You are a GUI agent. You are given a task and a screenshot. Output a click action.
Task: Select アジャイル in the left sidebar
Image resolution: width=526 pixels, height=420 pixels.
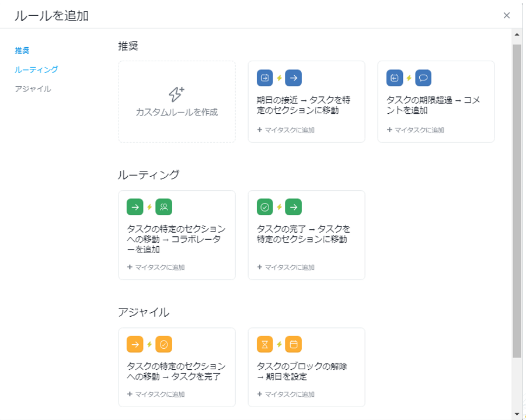coord(33,89)
